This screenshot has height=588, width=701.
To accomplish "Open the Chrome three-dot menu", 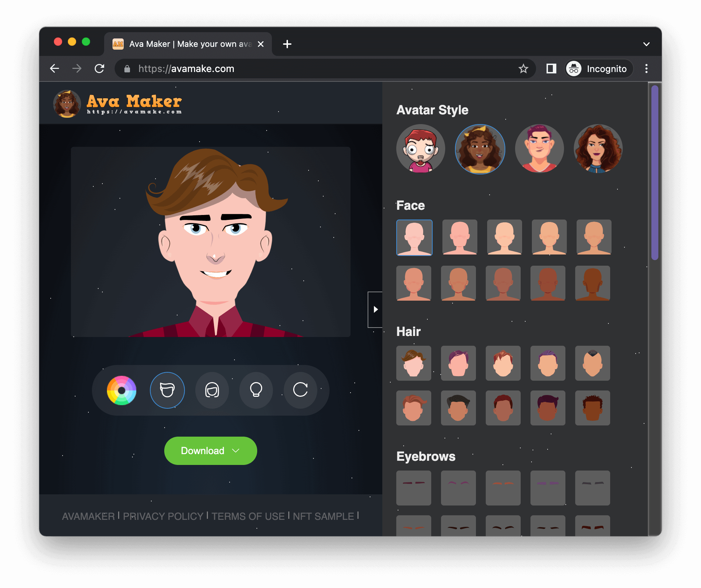I will point(646,69).
